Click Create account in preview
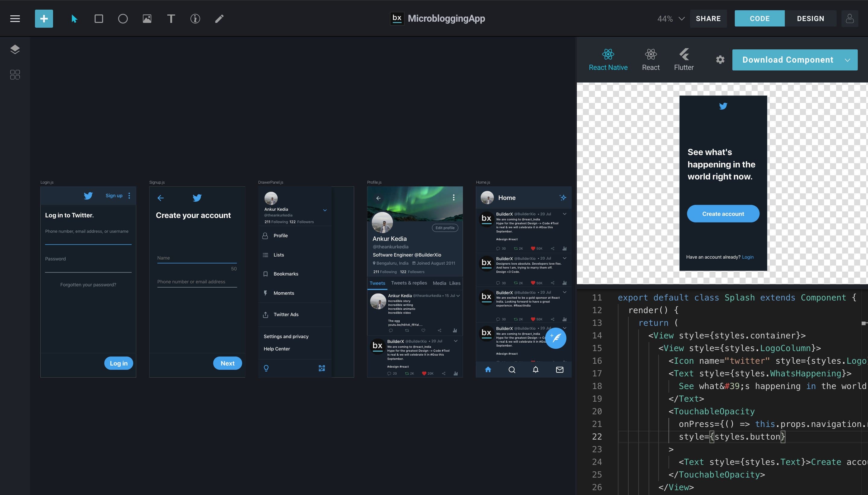Viewport: 868px width, 495px height. coord(723,214)
